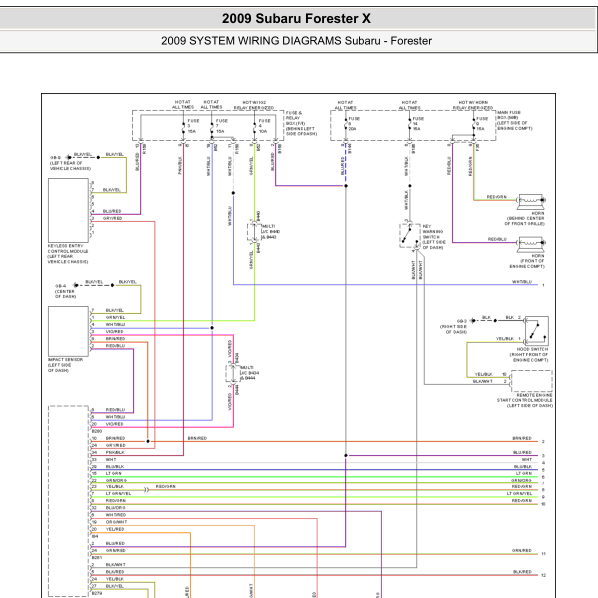598x598 pixels.
Task: Click the '2009 SYSTEM WIRING DIAGRAMS' subtitle bar
Action: (x=296, y=40)
